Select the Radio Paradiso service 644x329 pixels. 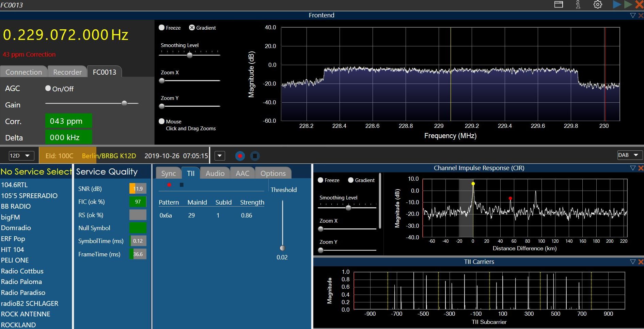coord(23,293)
